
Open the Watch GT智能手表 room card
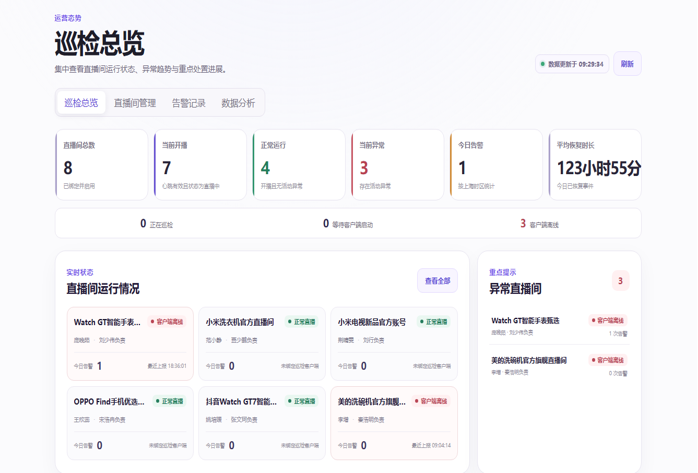(130, 344)
